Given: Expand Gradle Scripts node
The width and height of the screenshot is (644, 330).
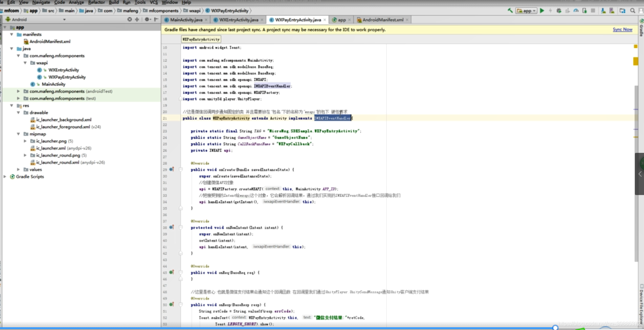Looking at the screenshot, I should click(5, 176).
